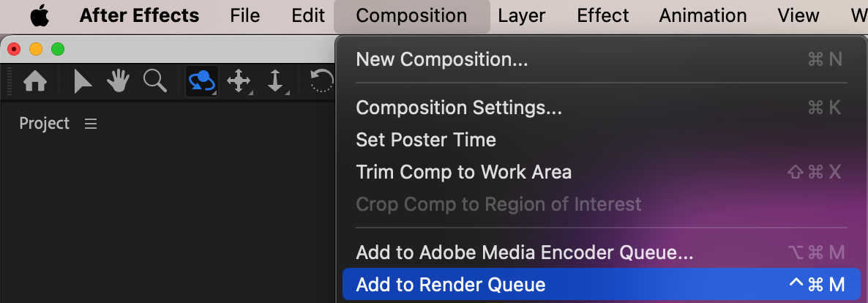Select the Orbit Around Cursor tool

[201, 81]
